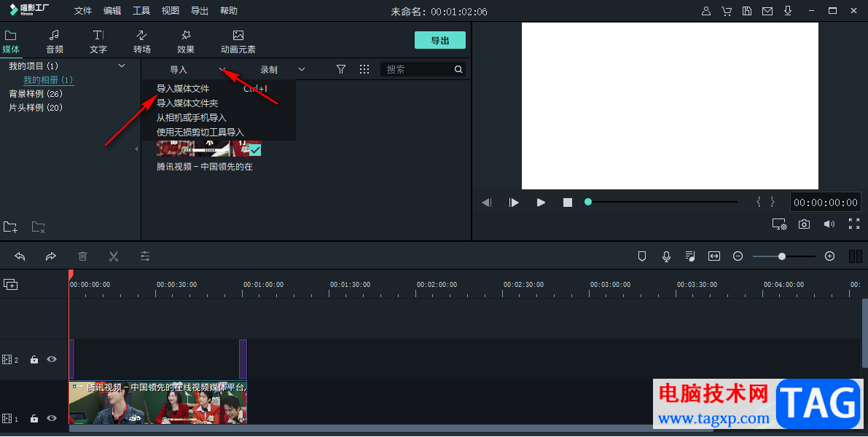This screenshot has width=868, height=437.
Task: Step forward to next frame
Action: (x=514, y=202)
